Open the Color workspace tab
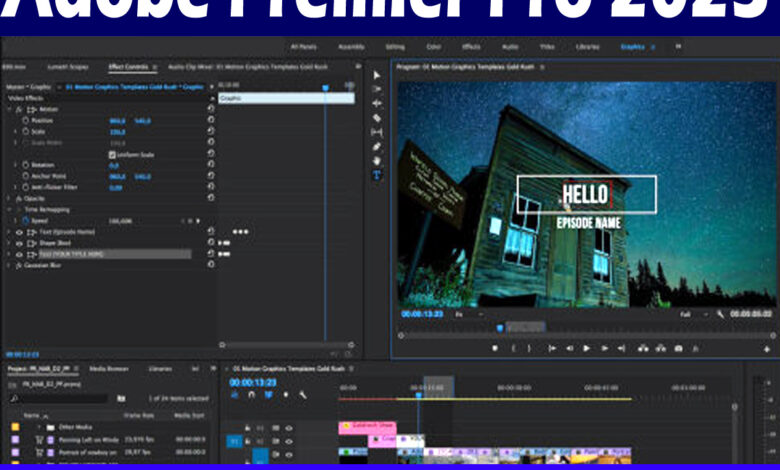 pyautogui.click(x=432, y=46)
